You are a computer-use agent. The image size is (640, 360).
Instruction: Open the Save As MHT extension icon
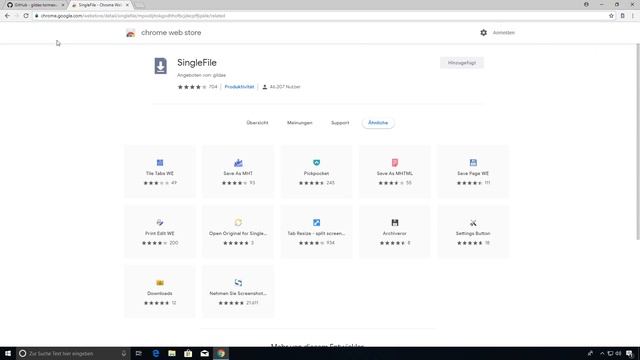click(238, 163)
